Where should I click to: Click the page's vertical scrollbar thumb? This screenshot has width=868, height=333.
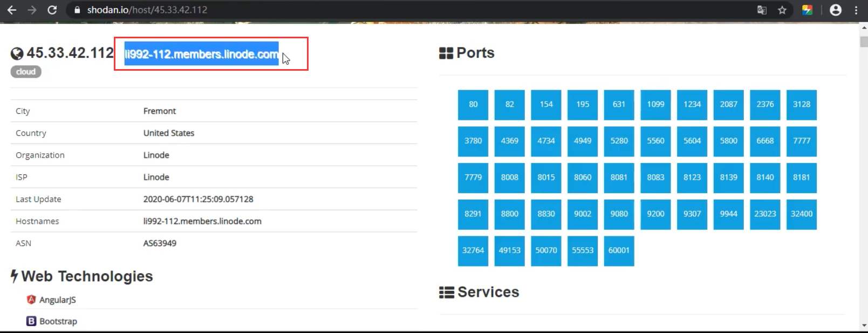click(x=863, y=42)
